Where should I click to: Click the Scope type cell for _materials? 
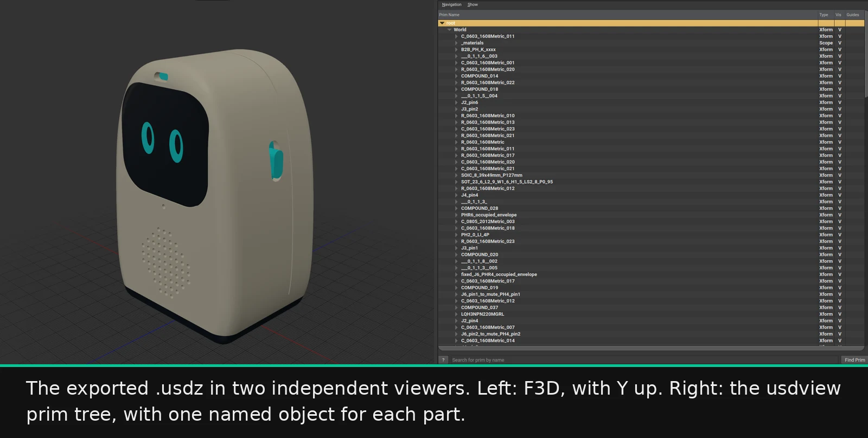pos(826,43)
